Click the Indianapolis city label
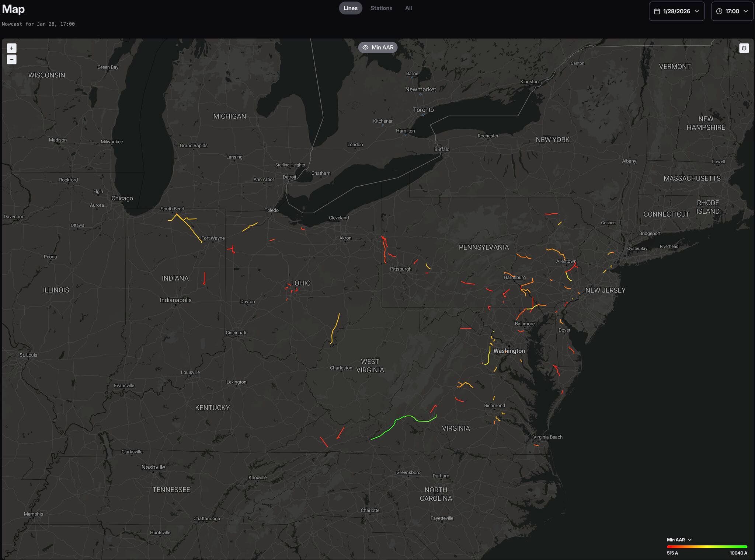The width and height of the screenshot is (755, 560). point(175,300)
